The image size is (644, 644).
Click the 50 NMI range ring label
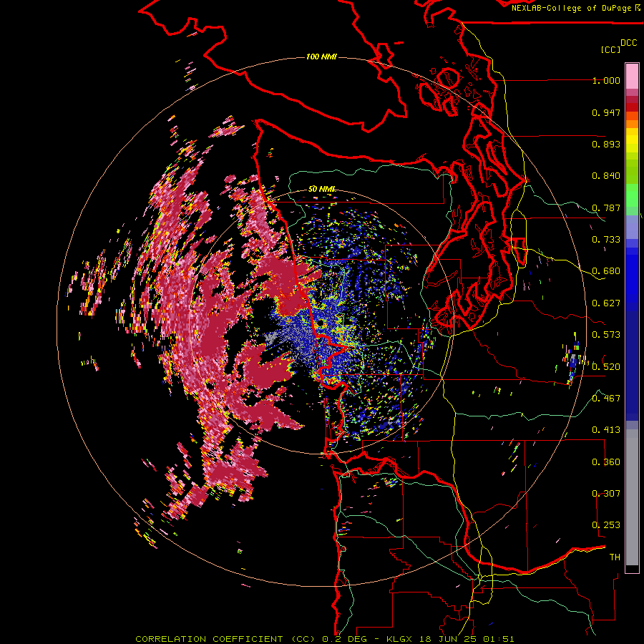point(321,189)
